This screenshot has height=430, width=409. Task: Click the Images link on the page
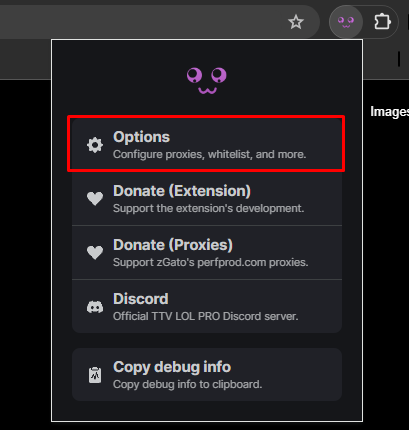[x=389, y=112]
